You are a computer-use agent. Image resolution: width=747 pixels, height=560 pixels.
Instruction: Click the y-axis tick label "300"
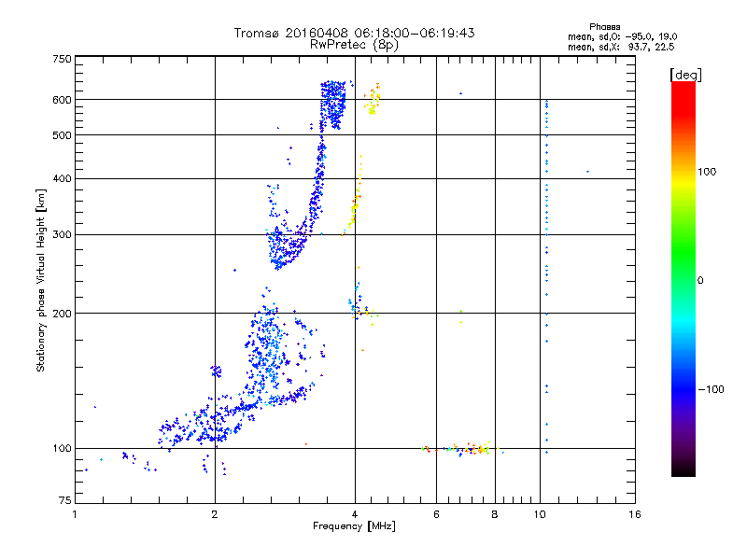(62, 234)
